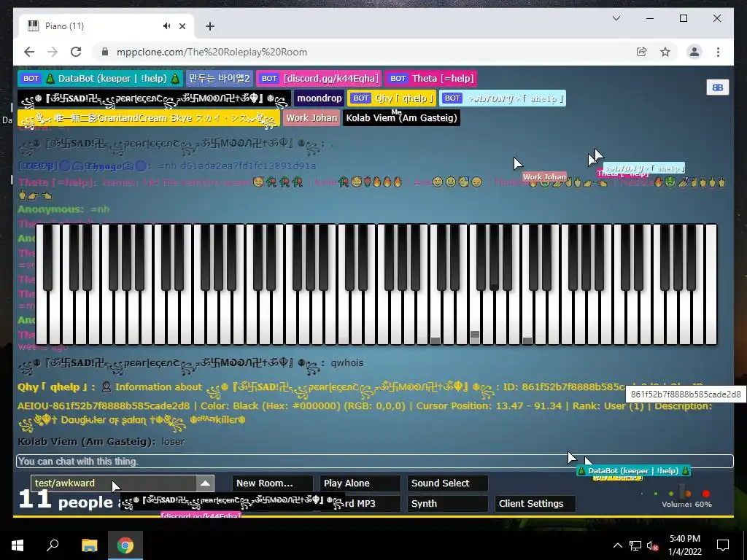Screen dimensions: 747x560
Task: Select the Piano (11) browser tab
Action: [x=106, y=26]
